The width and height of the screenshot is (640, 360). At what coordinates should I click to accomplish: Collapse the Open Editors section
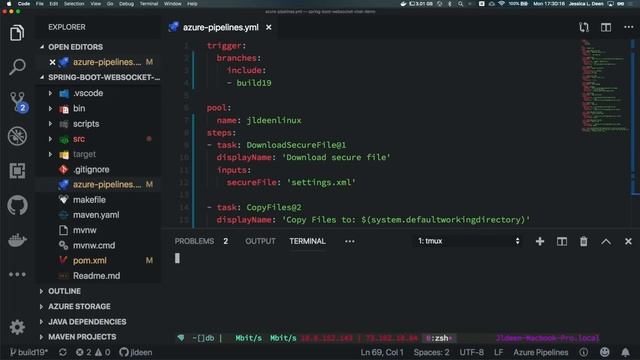pos(75,47)
